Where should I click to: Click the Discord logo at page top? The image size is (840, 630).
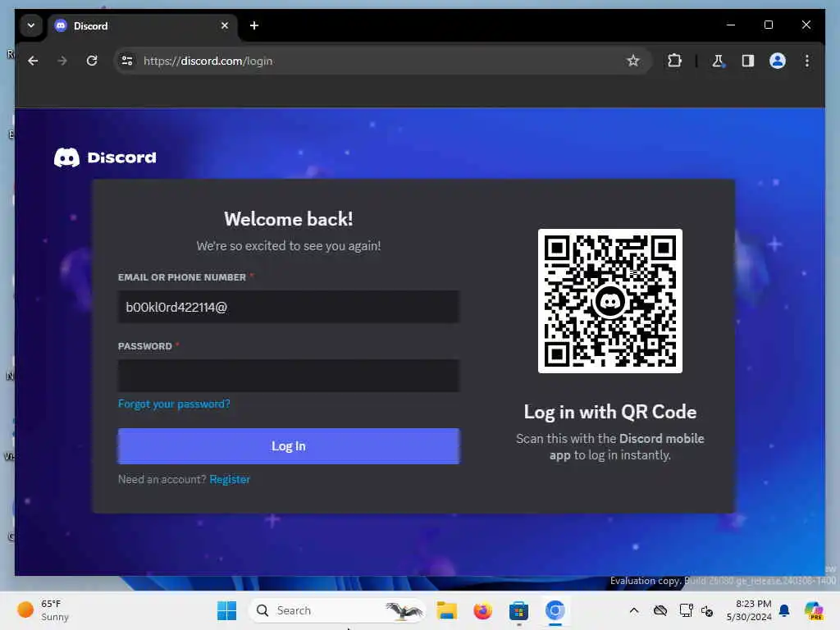pyautogui.click(x=105, y=157)
